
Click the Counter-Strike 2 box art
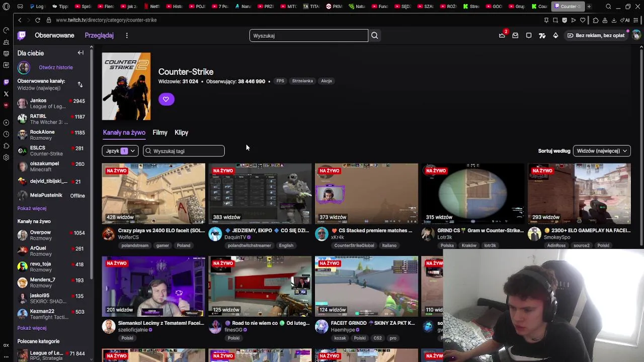click(126, 86)
